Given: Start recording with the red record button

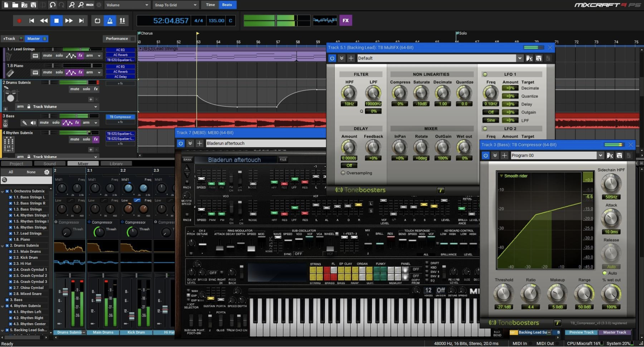Looking at the screenshot, I should (19, 21).
